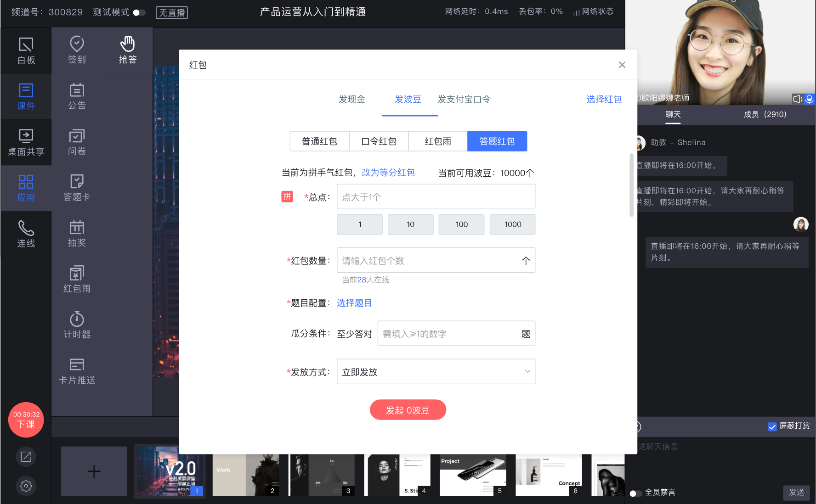816x504 pixels.
Task: Select slide thumbnail 6 (Concept)
Action: (549, 475)
